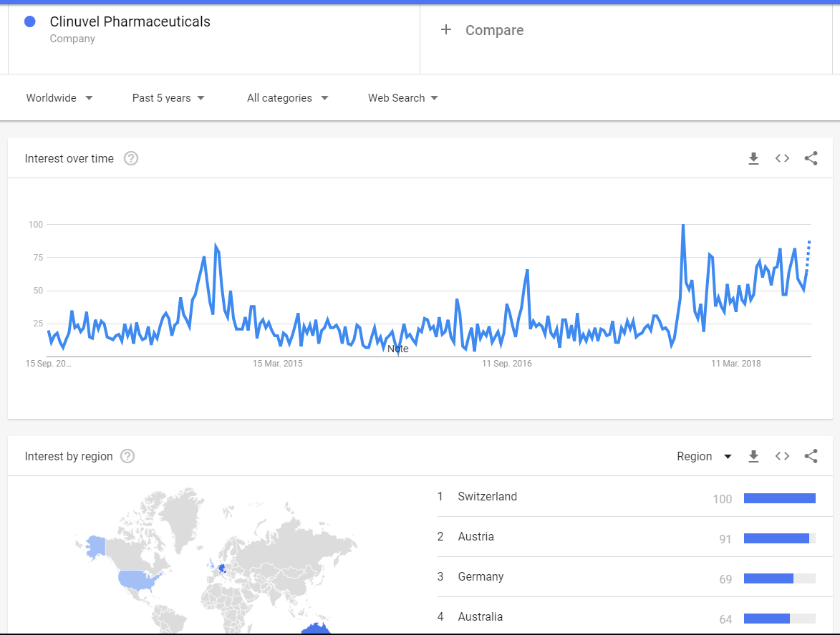Click embed icon for Interest over time
The image size is (840, 635).
coord(782,159)
